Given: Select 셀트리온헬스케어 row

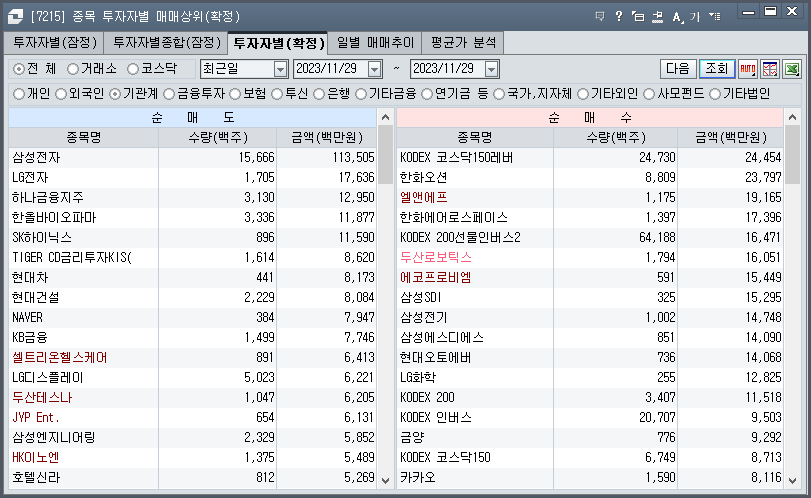Looking at the screenshot, I should (x=192, y=357).
